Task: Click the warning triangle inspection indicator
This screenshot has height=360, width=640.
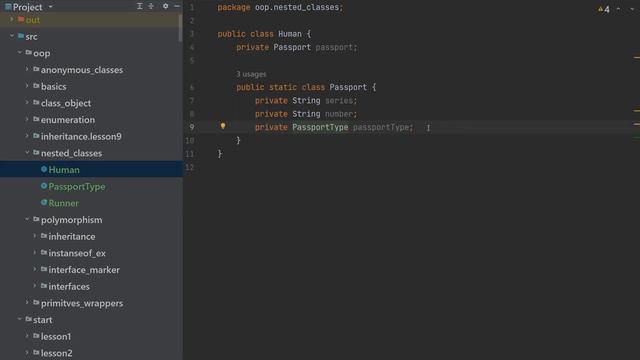Action: tap(600, 9)
